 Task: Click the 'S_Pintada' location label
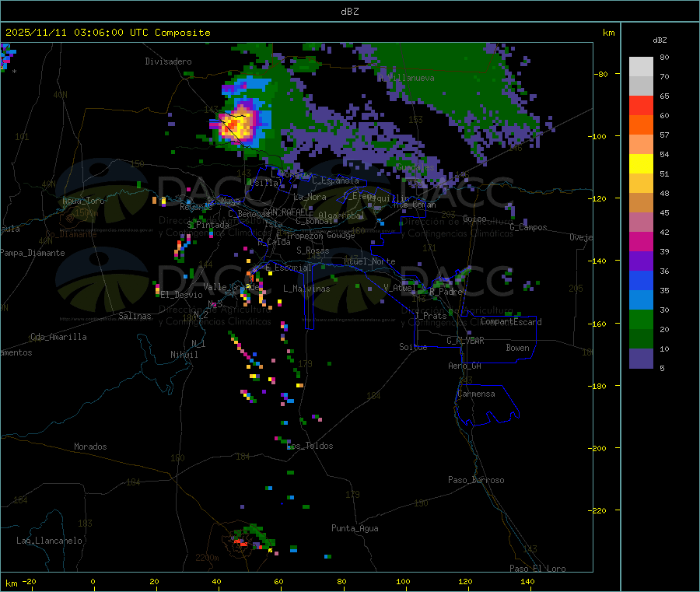tap(208, 225)
